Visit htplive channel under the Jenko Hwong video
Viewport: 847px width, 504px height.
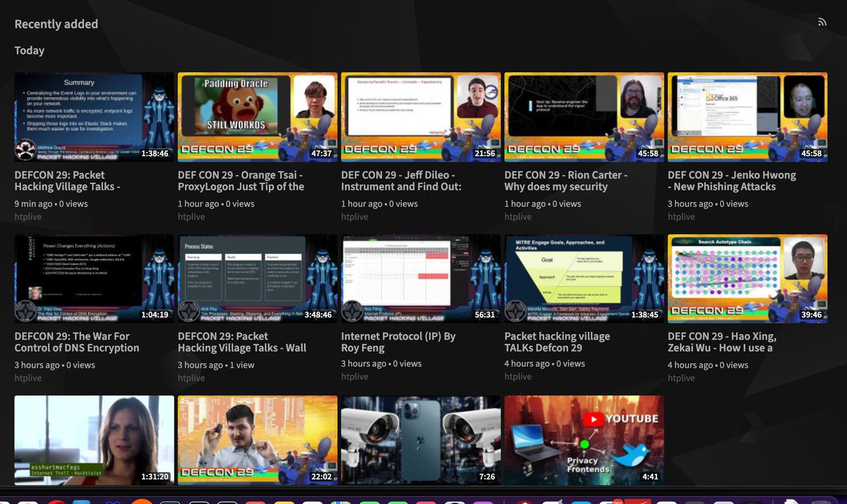(x=681, y=217)
